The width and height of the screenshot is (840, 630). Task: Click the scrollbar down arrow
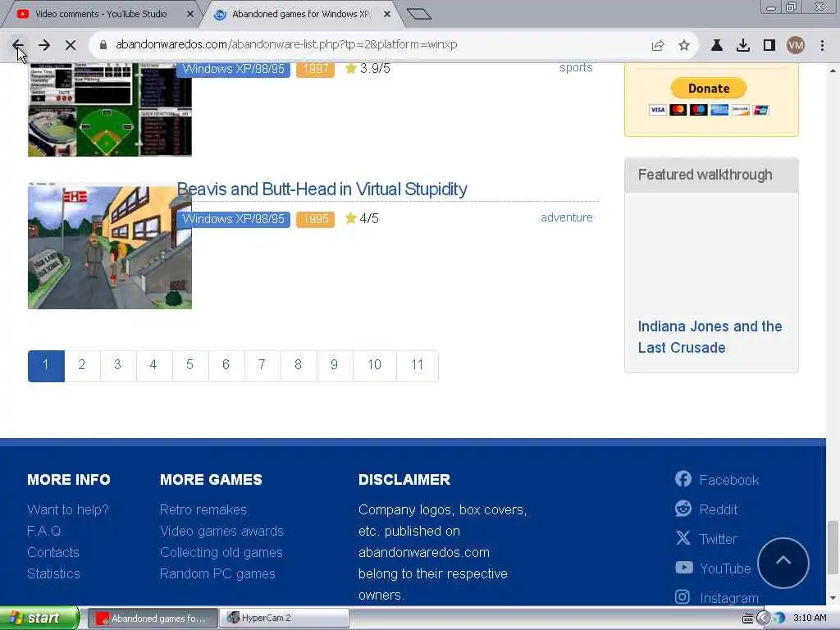(833, 598)
